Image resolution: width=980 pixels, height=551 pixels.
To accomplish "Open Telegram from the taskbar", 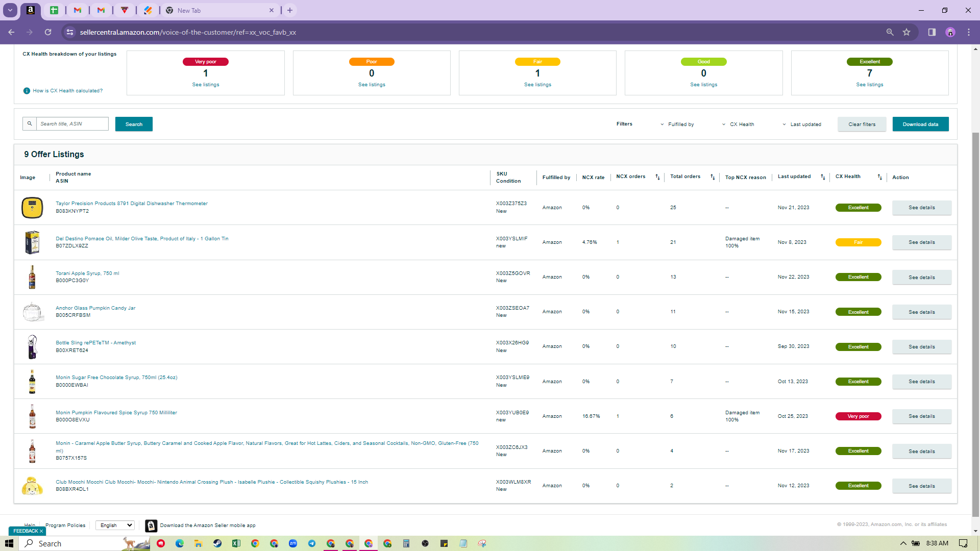I will coord(312,543).
